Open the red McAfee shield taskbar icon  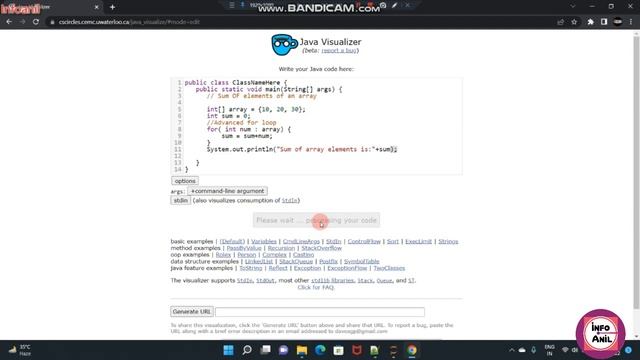point(357,350)
